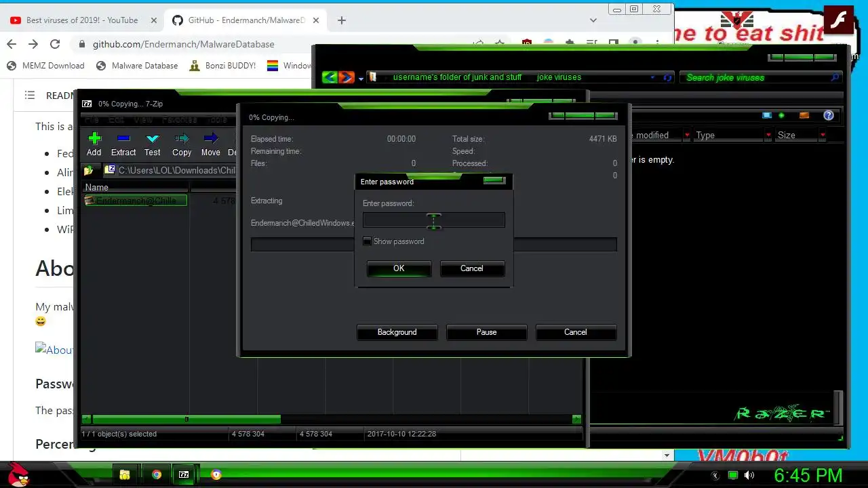
Task: Open the Date modified column filter dropdown
Action: (x=687, y=136)
